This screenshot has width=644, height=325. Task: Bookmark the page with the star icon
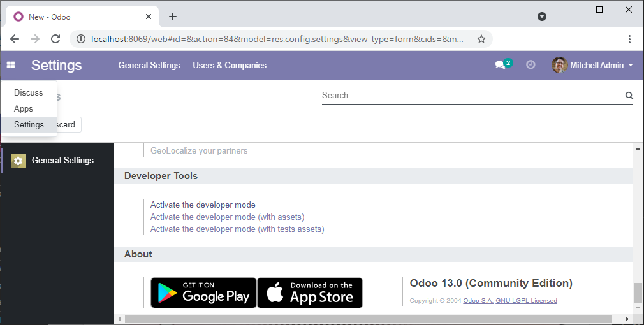[x=481, y=39]
